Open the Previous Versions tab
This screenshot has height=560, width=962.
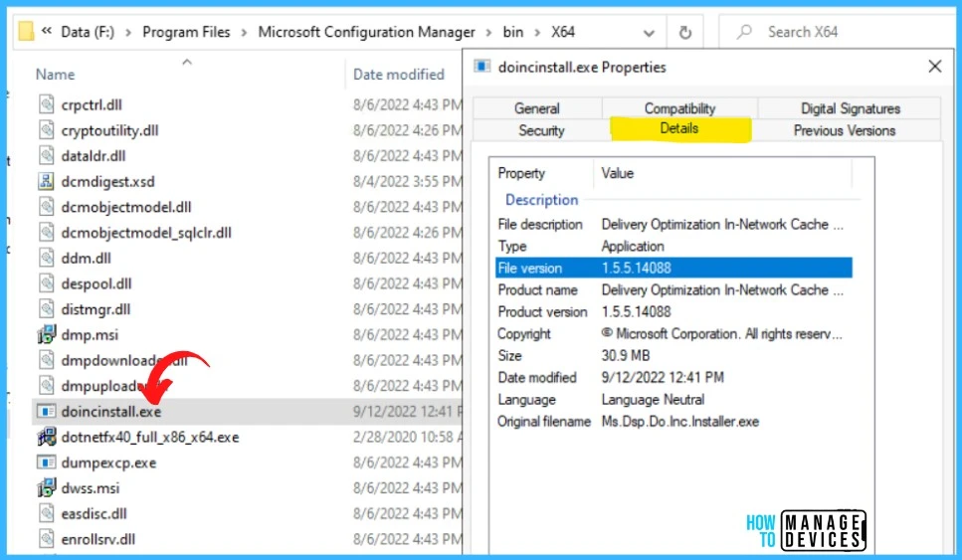[x=845, y=130]
